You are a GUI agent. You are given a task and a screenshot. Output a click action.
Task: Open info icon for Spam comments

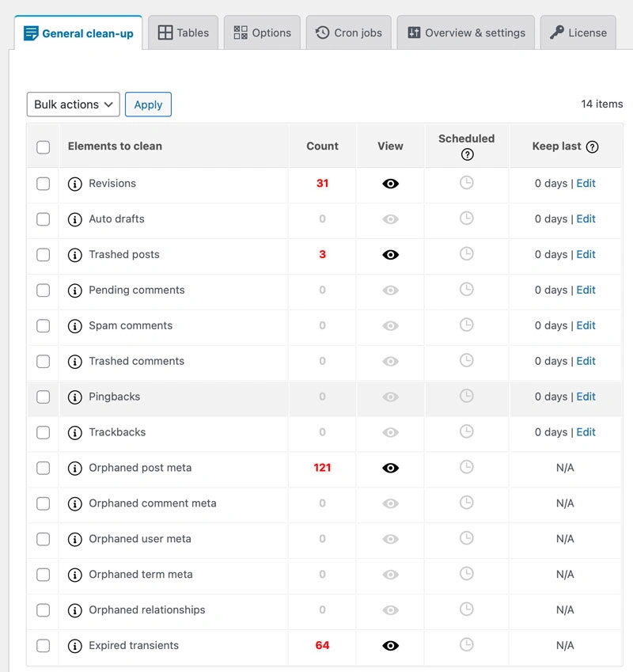click(x=74, y=326)
